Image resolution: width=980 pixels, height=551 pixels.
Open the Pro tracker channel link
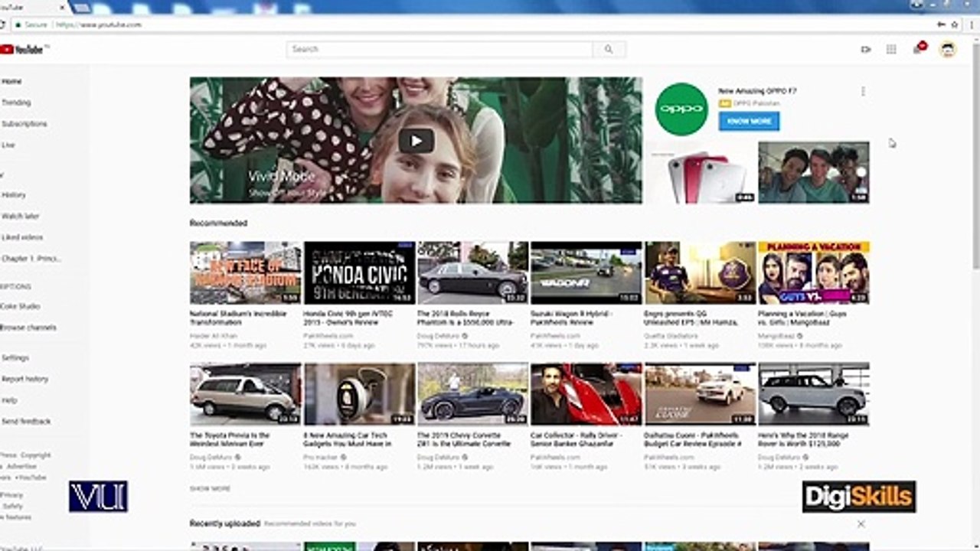click(321, 457)
